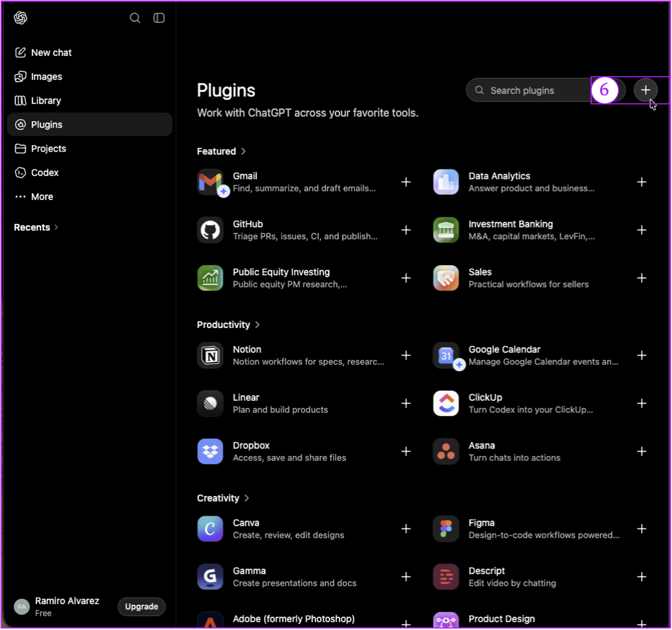The height and width of the screenshot is (630, 672).
Task: Click the Upgrade button
Action: [x=142, y=607]
